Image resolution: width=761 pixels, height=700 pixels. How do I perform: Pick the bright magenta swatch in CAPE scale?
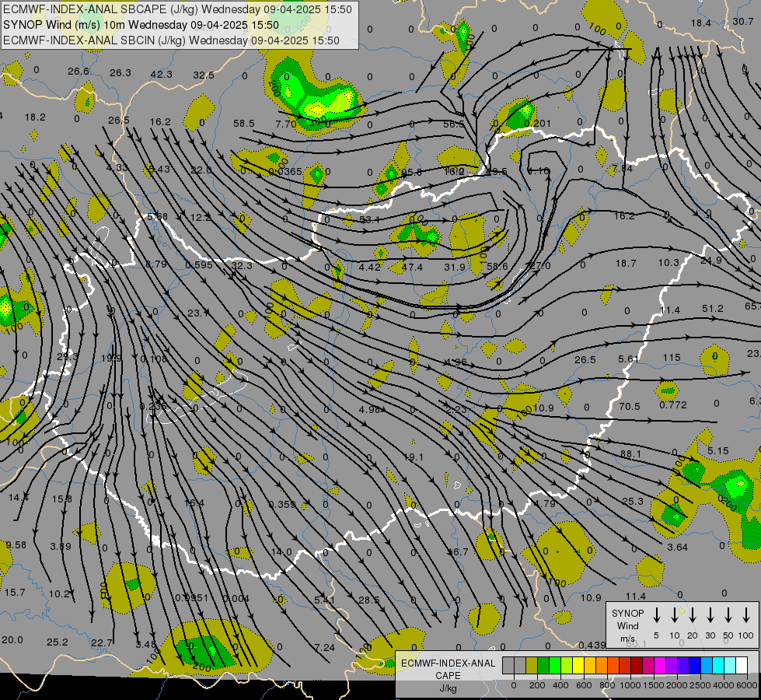pyautogui.click(x=660, y=665)
